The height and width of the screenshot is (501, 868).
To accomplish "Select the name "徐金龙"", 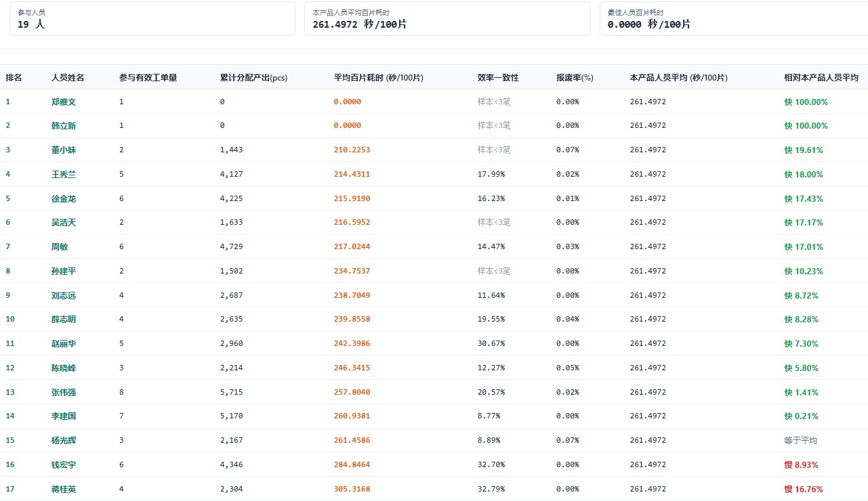I will (x=64, y=199).
